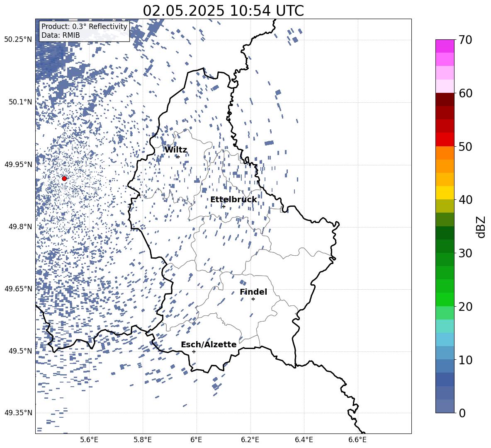Image resolution: width=491 pixels, height=448 pixels.
Task: Click the dark red color just below 60 dBZ
Action: click(x=445, y=99)
